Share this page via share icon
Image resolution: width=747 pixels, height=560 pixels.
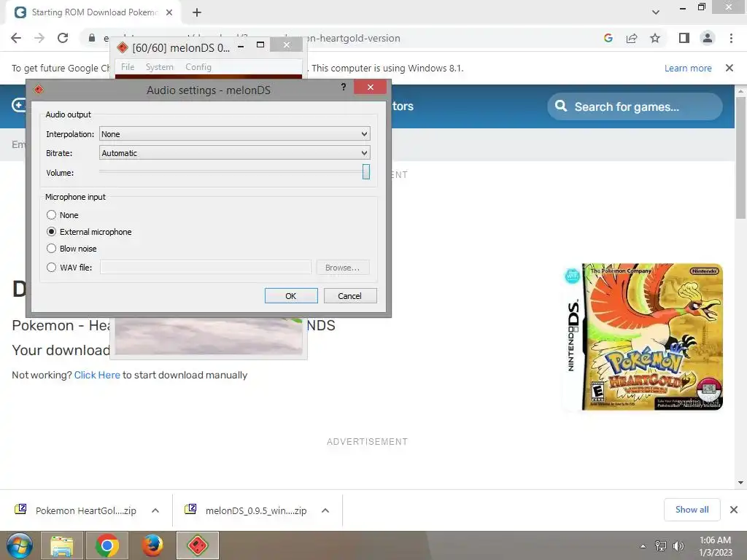[632, 38]
